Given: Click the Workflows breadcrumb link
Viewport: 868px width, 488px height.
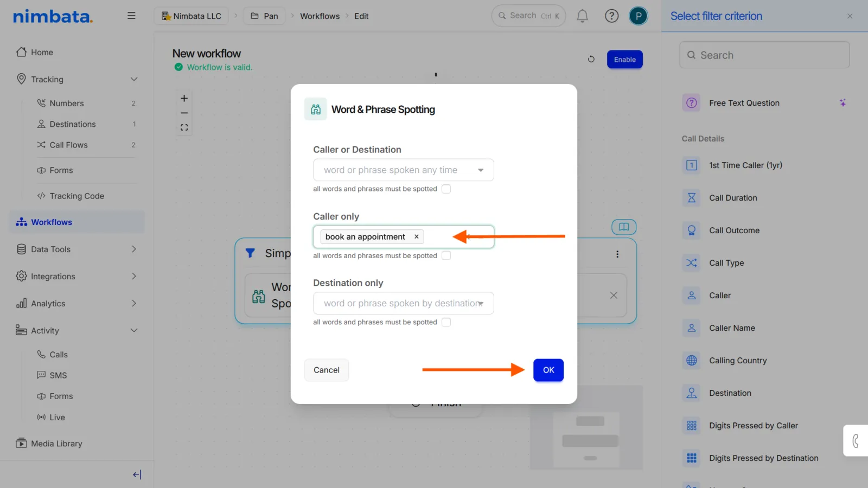Looking at the screenshot, I should point(320,16).
